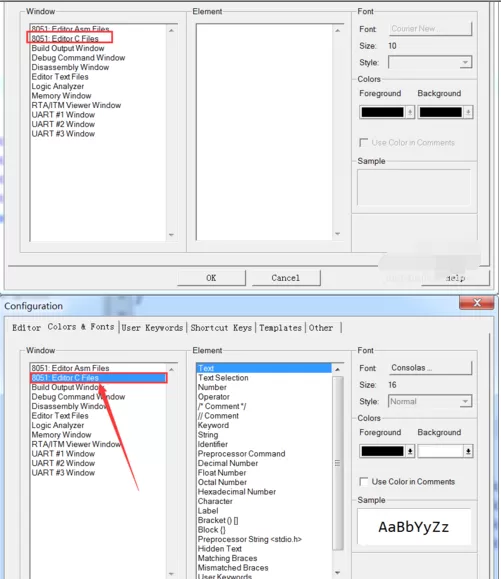
Task: Open background color dropdown arrow in lower dialog
Action: tap(468, 451)
